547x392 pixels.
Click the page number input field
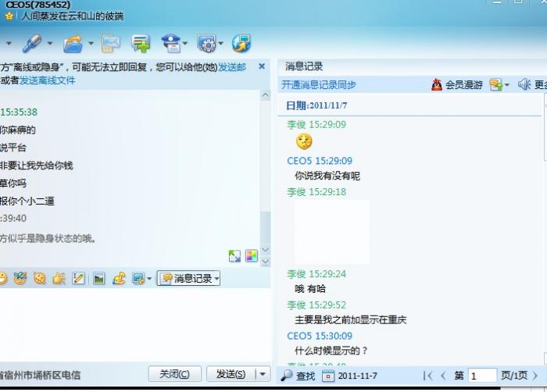pyautogui.click(x=482, y=376)
